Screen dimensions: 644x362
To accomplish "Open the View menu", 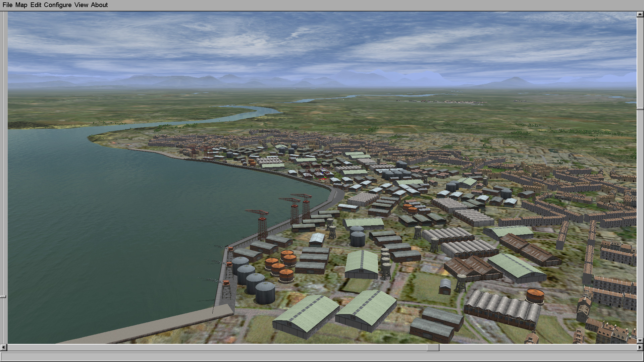I will tap(81, 5).
